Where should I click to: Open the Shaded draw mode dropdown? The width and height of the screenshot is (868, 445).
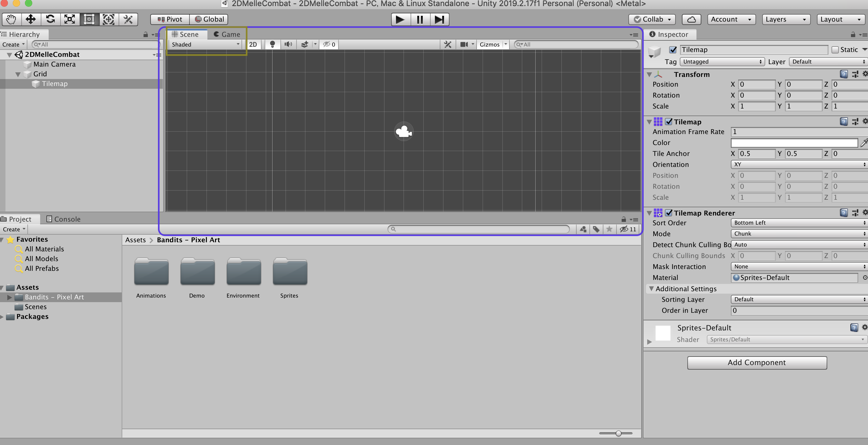[205, 44]
